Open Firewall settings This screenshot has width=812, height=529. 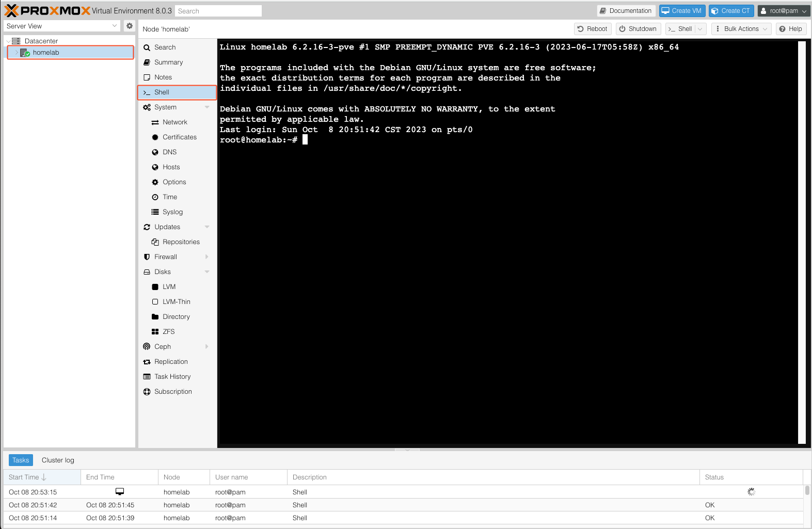tap(165, 257)
